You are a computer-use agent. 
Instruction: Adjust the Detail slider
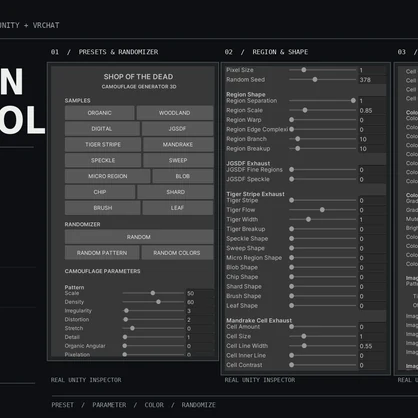pos(153,337)
